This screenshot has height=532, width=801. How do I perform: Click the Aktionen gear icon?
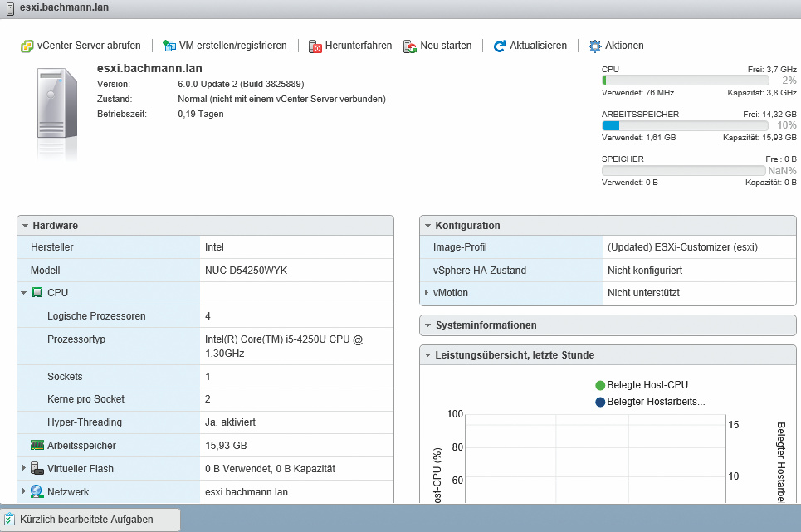coord(595,46)
